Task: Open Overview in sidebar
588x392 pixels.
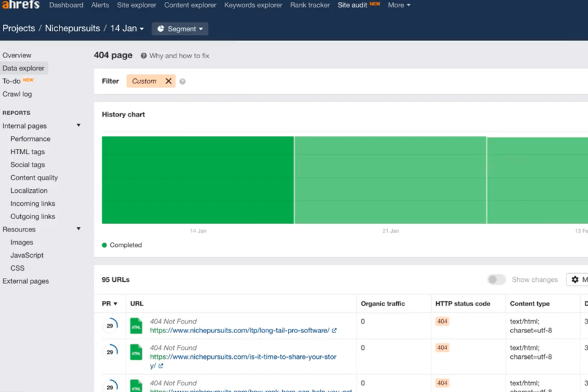Action: (17, 55)
